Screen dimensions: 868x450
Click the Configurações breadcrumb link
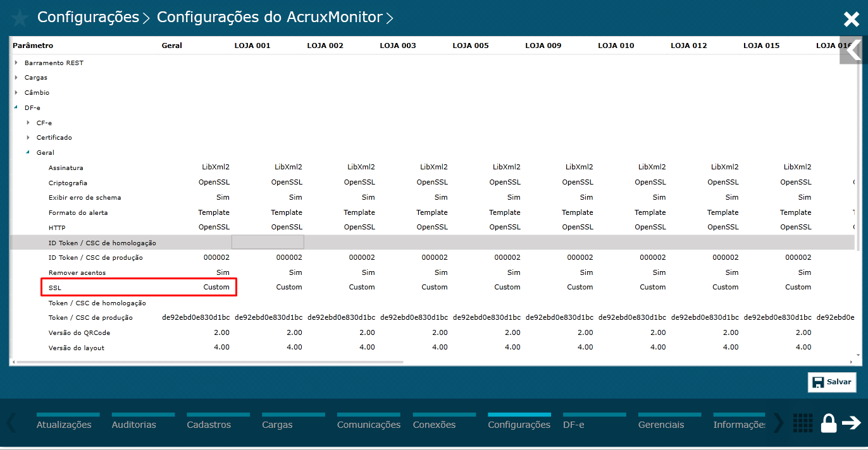[x=88, y=17]
